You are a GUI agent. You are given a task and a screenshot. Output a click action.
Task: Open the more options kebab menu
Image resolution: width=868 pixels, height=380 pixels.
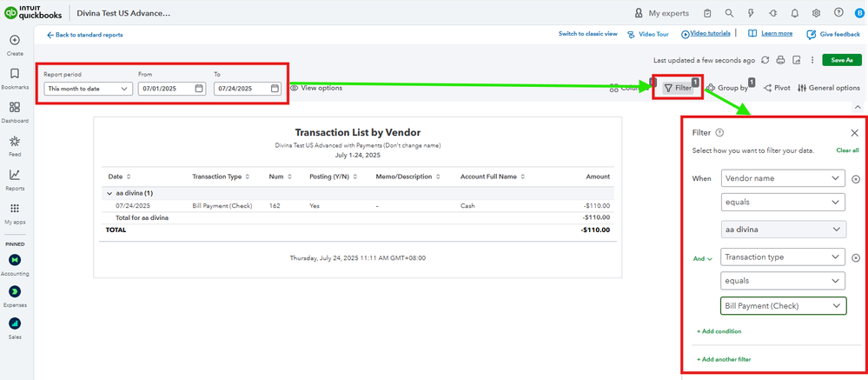click(x=812, y=60)
